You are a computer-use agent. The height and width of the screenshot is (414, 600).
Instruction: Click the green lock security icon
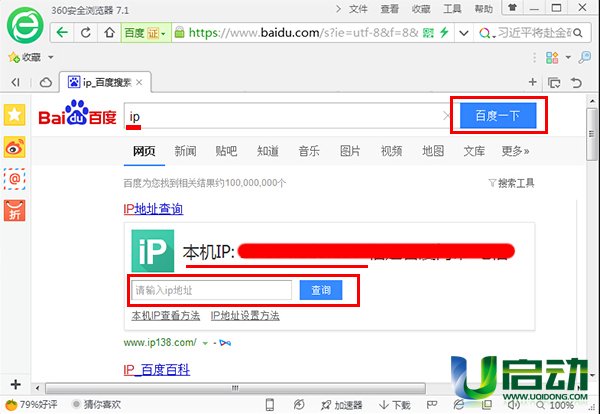(179, 33)
